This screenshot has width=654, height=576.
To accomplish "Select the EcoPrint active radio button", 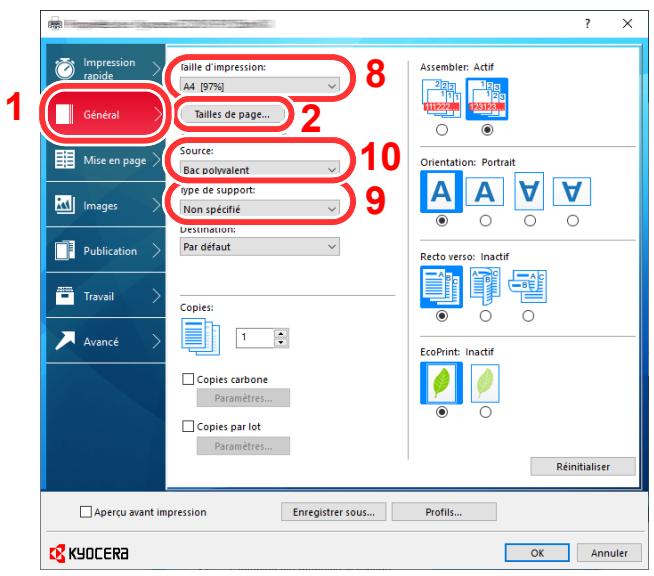I will 485,413.
